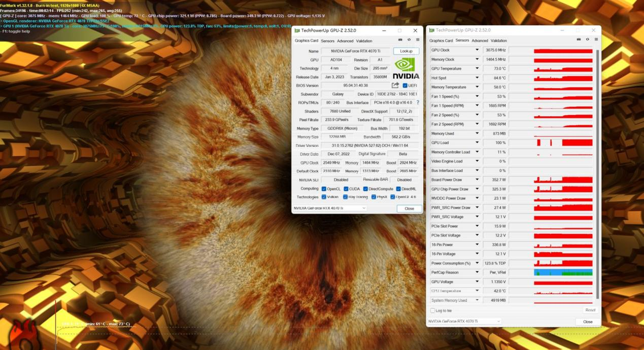
Task: Open the GPU Voltage sensor dropdown
Action: (477, 282)
